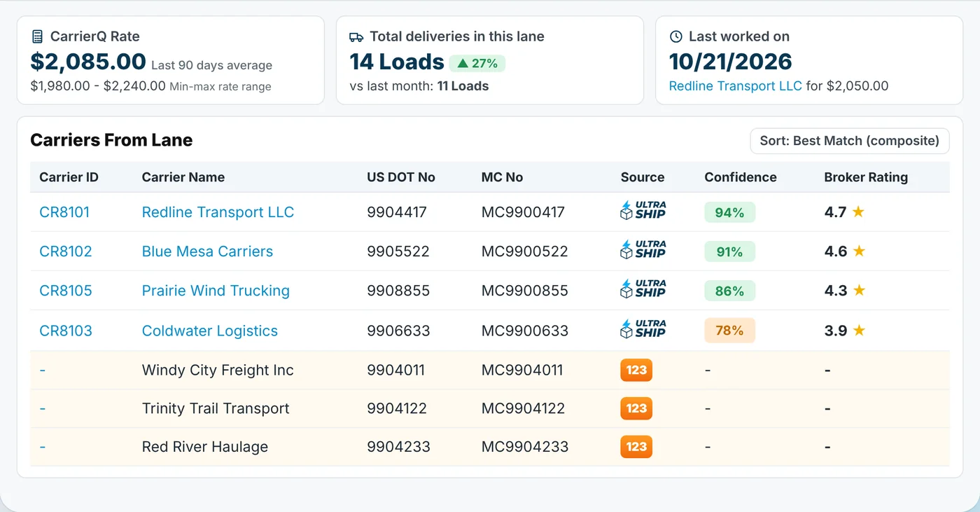Click the star icon next to 4.3 rating

point(859,290)
